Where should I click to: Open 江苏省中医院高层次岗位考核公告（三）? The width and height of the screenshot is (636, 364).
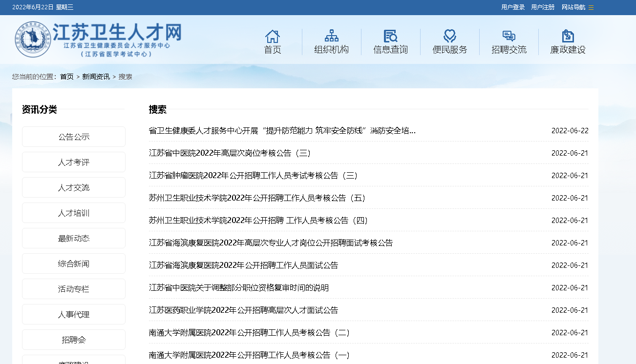pyautogui.click(x=230, y=153)
